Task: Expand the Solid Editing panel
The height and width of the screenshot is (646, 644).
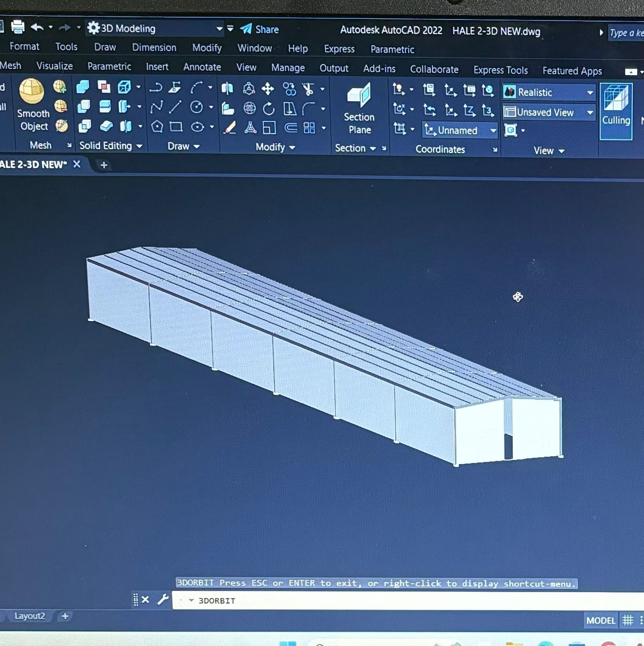Action: click(111, 146)
